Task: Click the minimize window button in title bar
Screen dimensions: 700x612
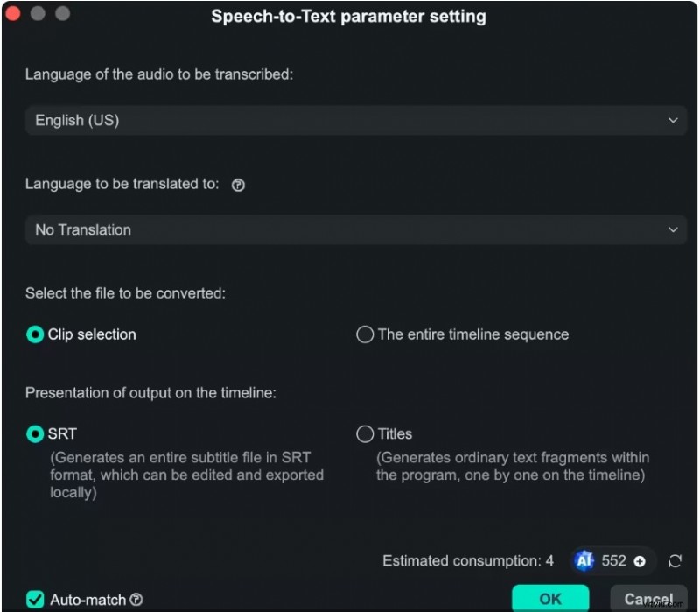Action: pos(38,14)
